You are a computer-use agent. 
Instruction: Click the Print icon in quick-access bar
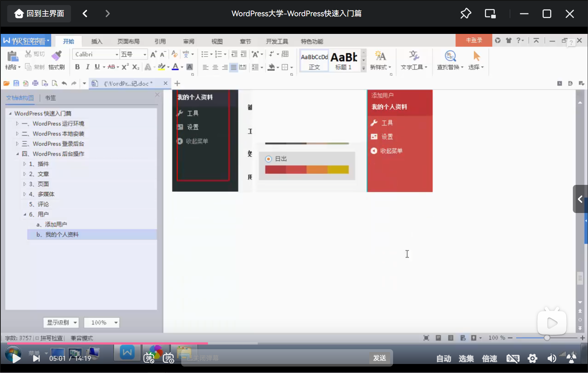[x=35, y=83]
